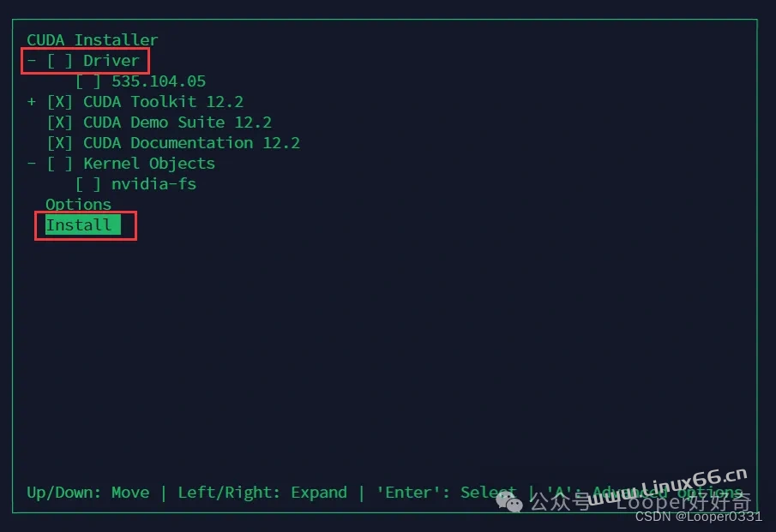Click the 'Up/Down: Move' hint text
Screen dimensions: 776x532
tap(88, 493)
